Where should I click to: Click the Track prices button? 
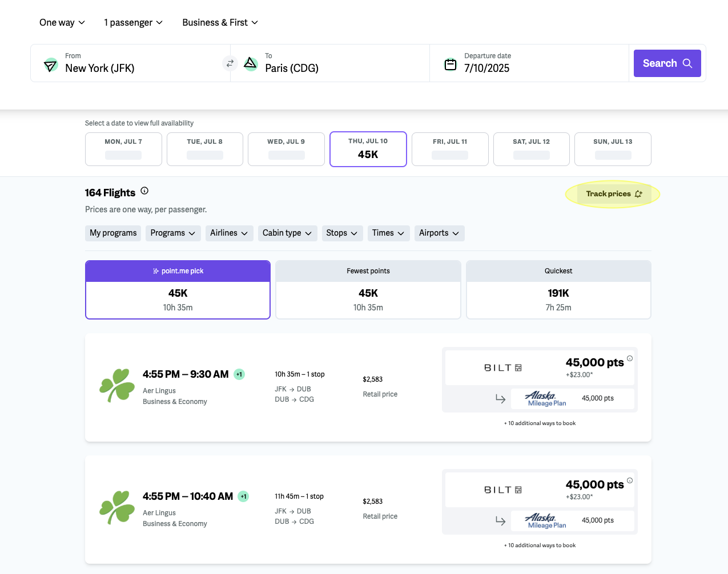[x=614, y=194]
